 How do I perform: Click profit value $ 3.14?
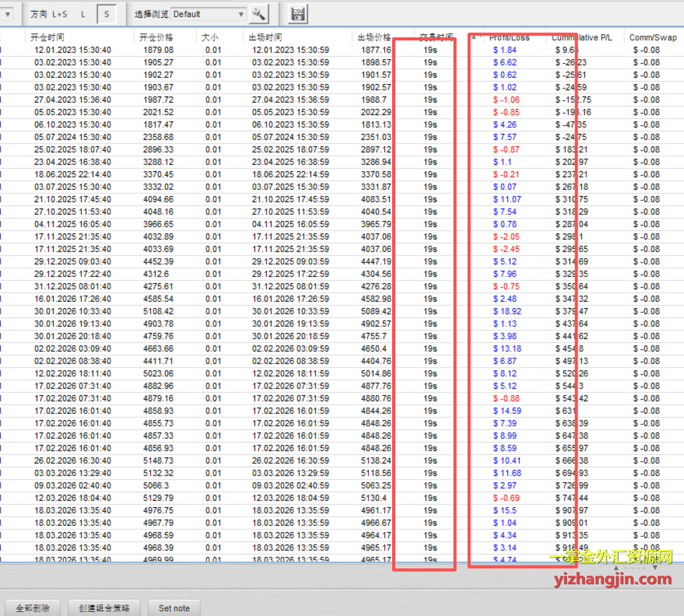click(x=505, y=548)
